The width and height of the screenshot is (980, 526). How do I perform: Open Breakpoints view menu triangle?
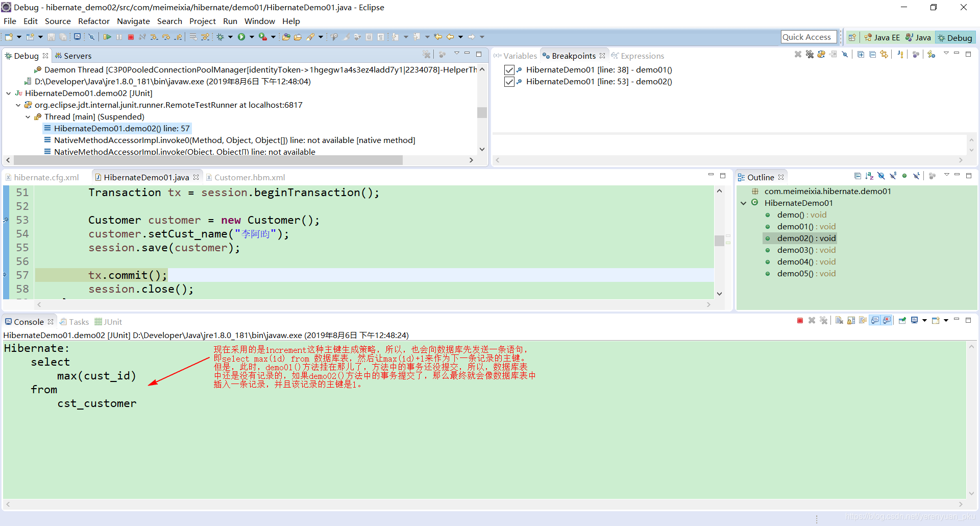click(x=946, y=53)
